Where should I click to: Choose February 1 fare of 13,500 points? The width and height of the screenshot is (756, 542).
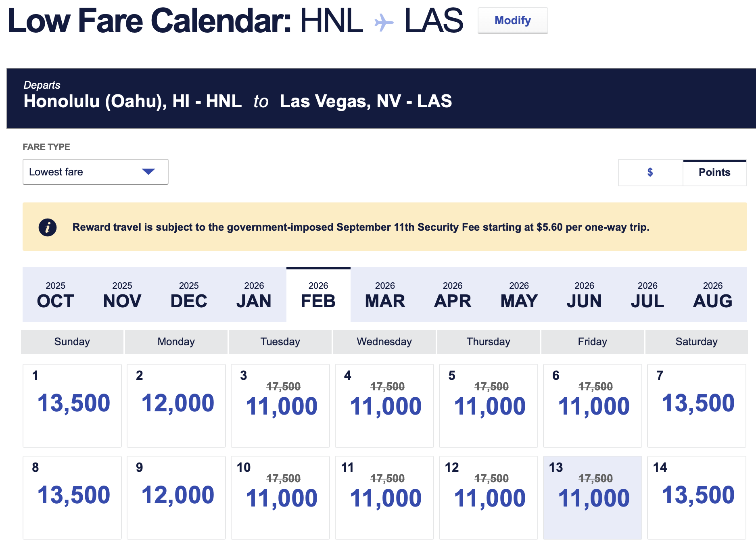[72, 406]
